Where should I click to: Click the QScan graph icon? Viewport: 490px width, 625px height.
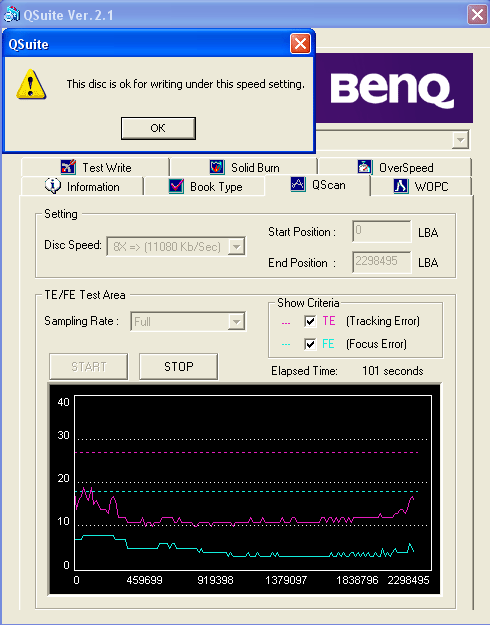click(x=298, y=185)
